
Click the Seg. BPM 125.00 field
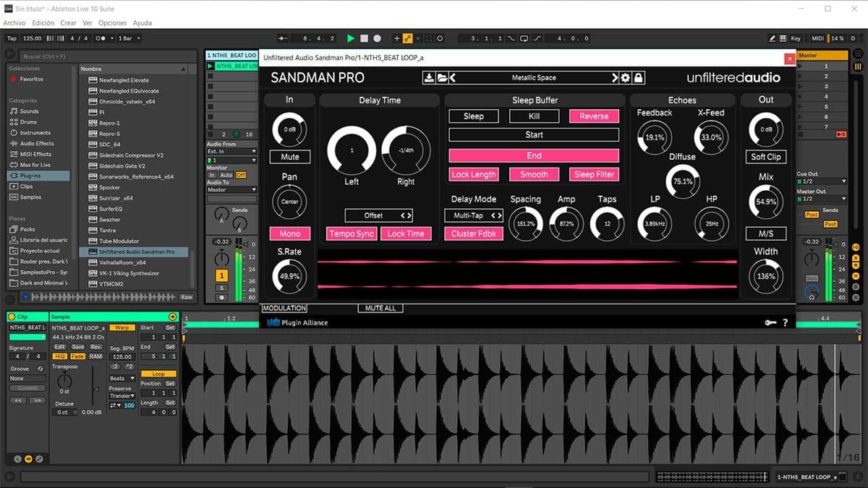click(122, 356)
